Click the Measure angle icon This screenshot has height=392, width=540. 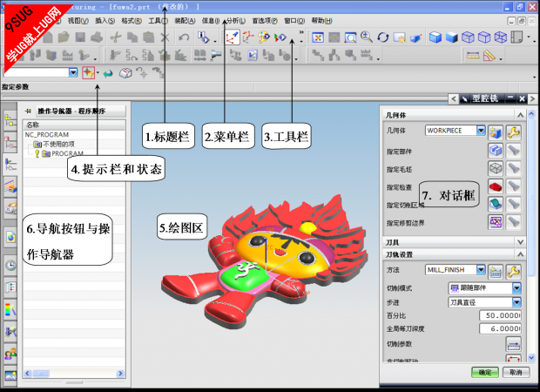point(489,55)
